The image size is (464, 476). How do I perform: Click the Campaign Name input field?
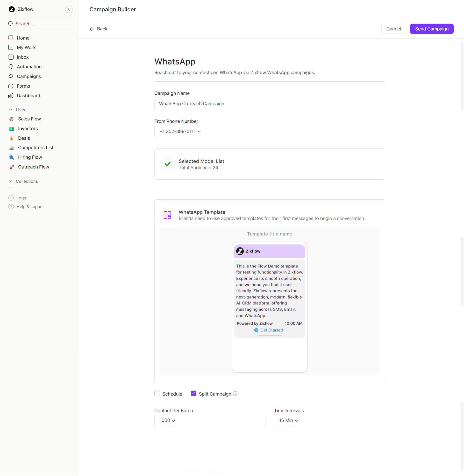coord(269,104)
